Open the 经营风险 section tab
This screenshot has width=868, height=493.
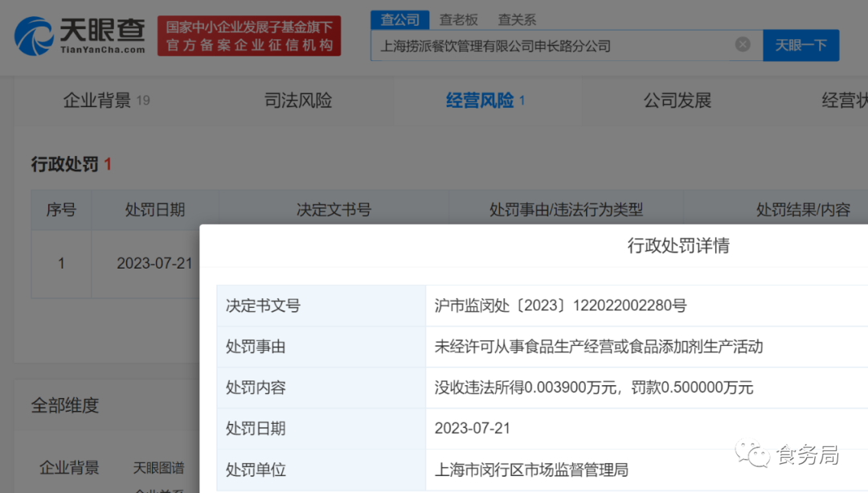click(485, 101)
